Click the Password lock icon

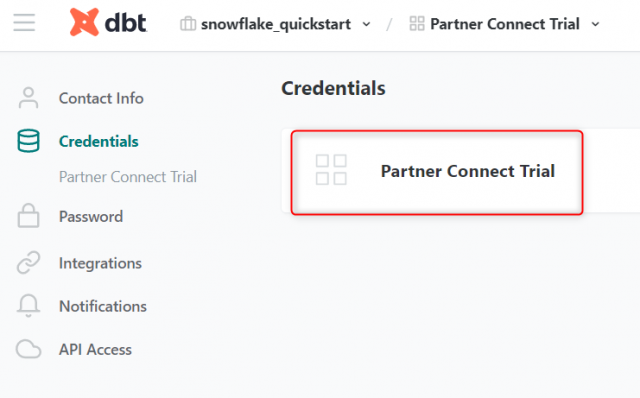pos(28,216)
